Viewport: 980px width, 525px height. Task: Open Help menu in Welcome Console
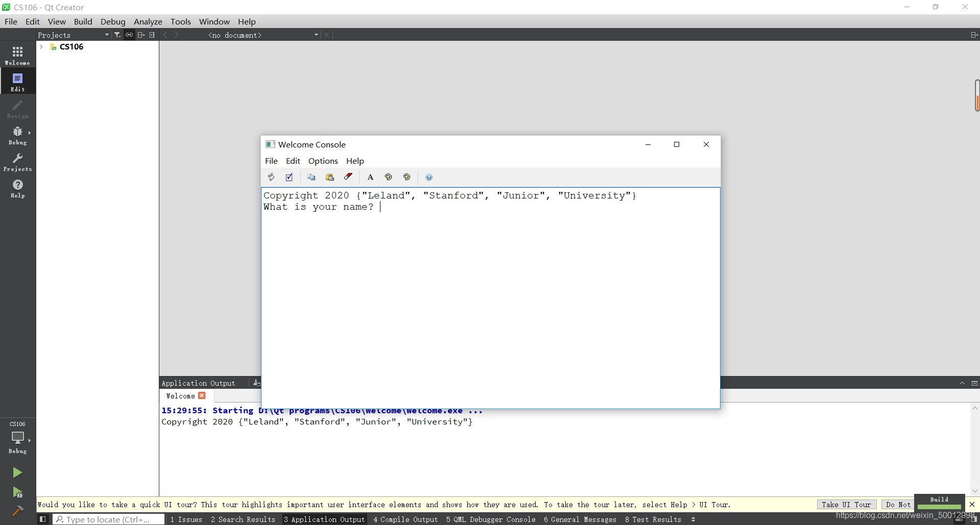[x=355, y=161]
